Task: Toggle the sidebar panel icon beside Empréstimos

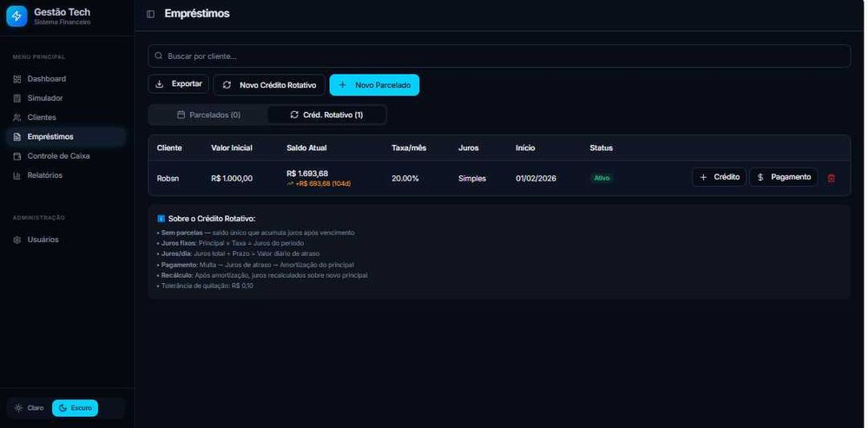Action: 150,15
